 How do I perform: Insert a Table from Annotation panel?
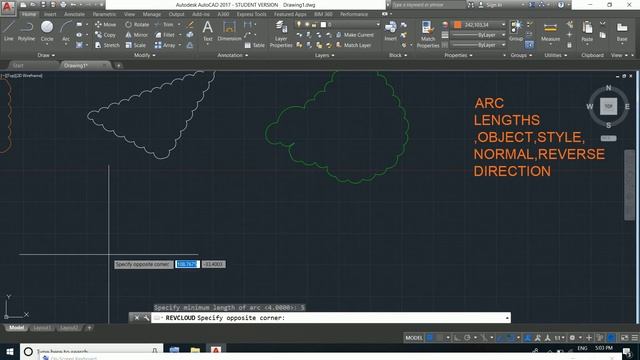[255, 45]
